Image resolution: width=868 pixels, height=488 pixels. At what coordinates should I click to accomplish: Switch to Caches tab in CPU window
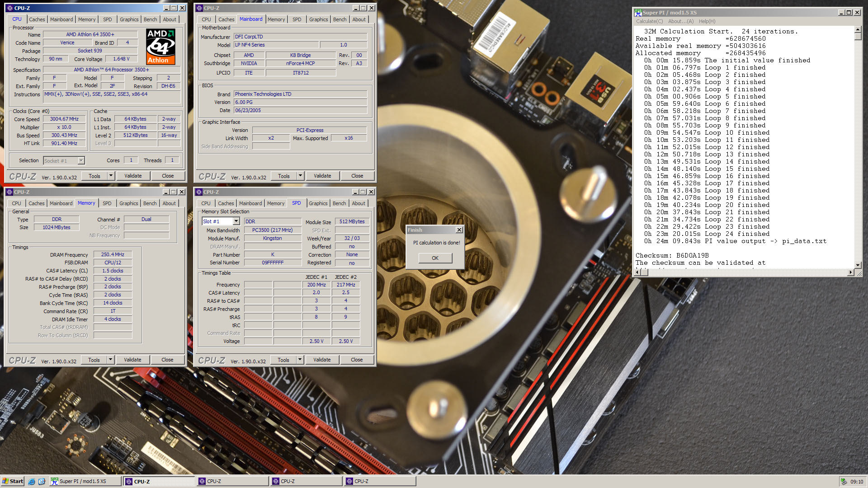pyautogui.click(x=37, y=19)
